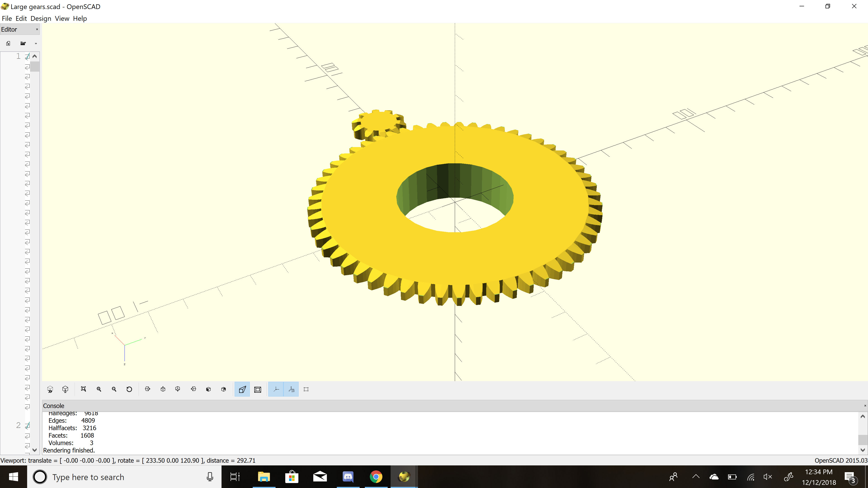Image resolution: width=868 pixels, height=488 pixels.
Task: Close the Editor panel
Action: tap(37, 29)
